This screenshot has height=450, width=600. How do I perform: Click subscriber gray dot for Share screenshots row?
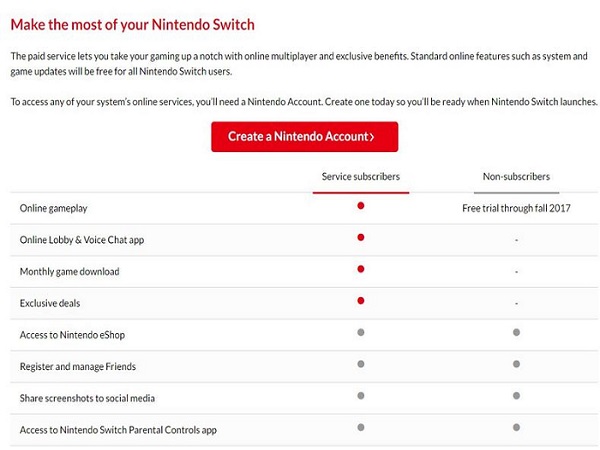pos(361,396)
